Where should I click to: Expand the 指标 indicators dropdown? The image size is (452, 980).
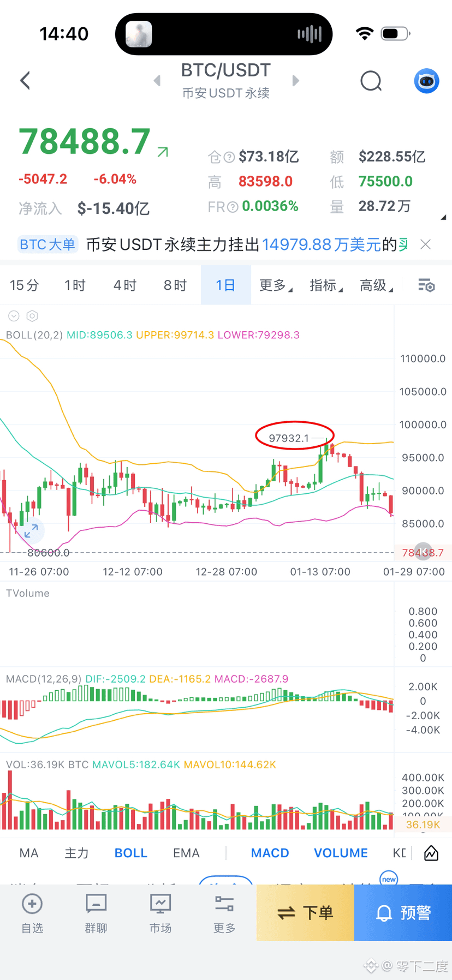coord(326,285)
